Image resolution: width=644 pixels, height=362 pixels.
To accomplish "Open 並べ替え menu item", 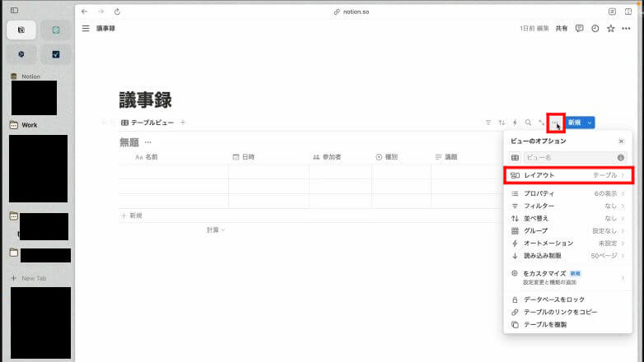I will coord(568,218).
